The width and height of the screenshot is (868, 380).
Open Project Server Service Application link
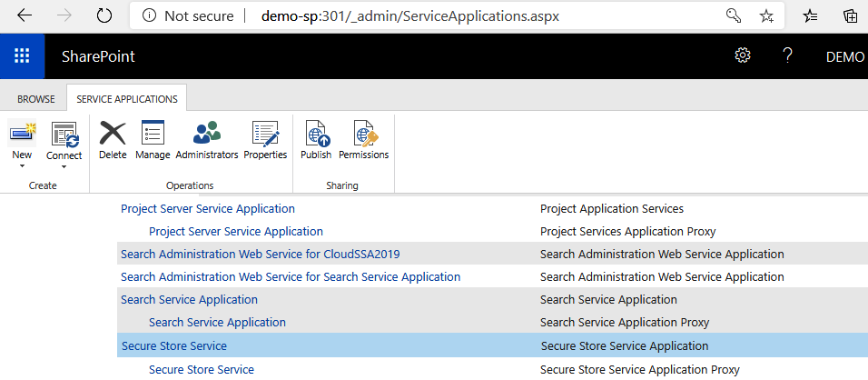pos(208,209)
